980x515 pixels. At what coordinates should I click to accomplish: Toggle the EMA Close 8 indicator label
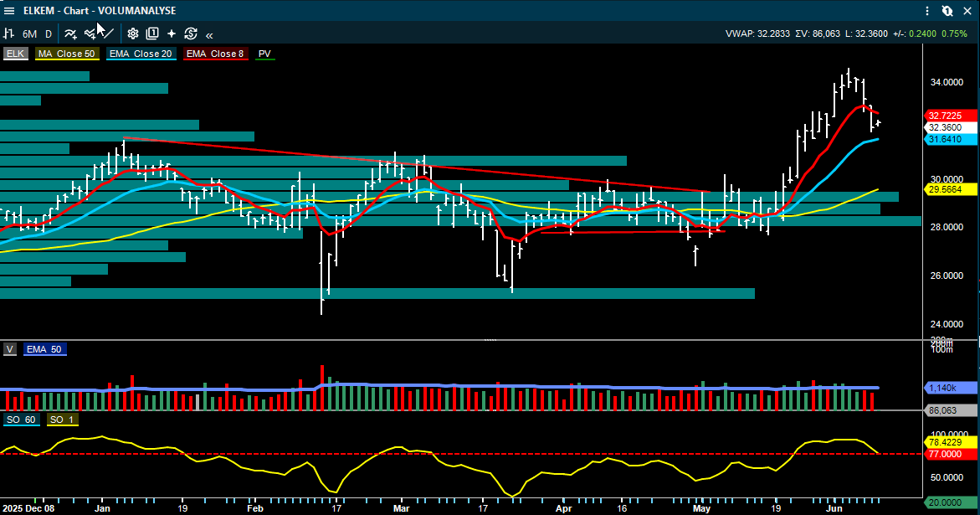pyautogui.click(x=215, y=54)
